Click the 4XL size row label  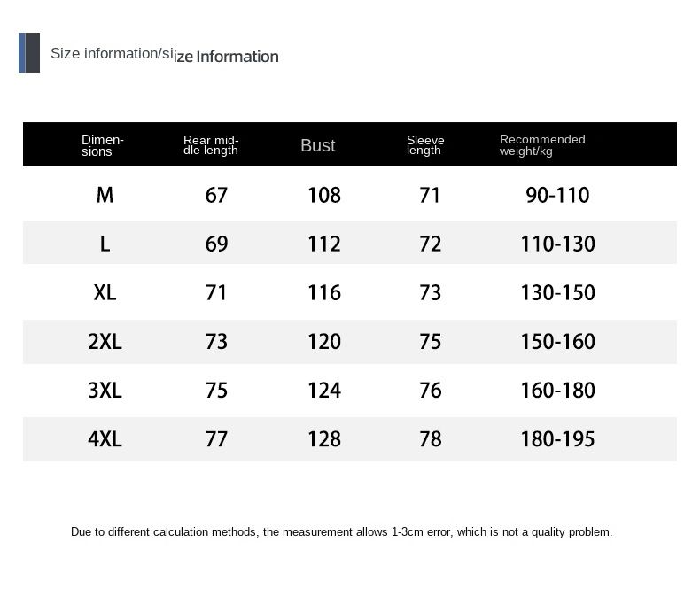point(105,438)
